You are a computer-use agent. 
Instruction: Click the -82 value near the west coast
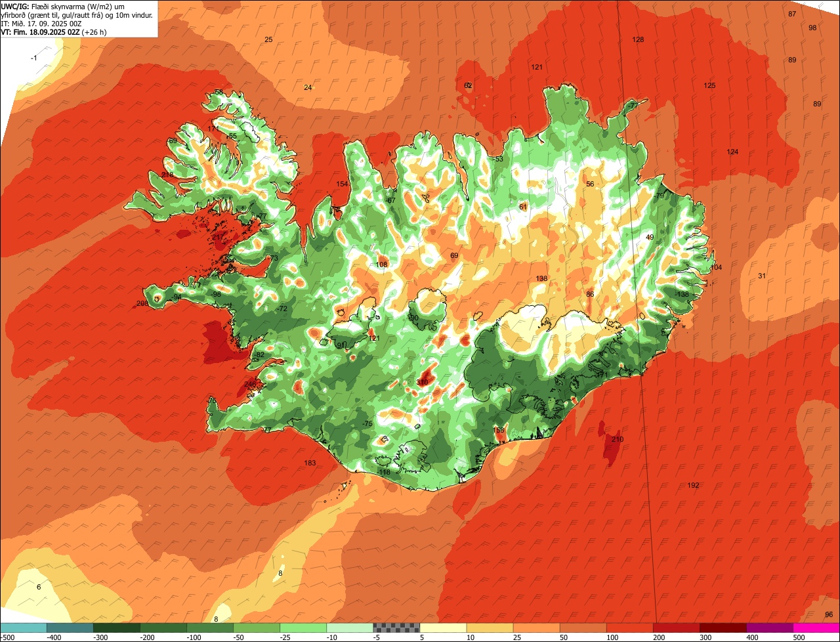[259, 354]
